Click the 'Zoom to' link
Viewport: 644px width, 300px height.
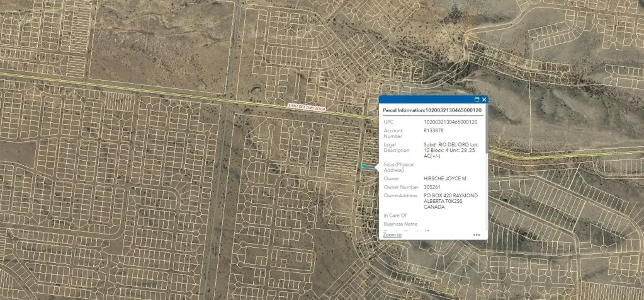coord(392,234)
